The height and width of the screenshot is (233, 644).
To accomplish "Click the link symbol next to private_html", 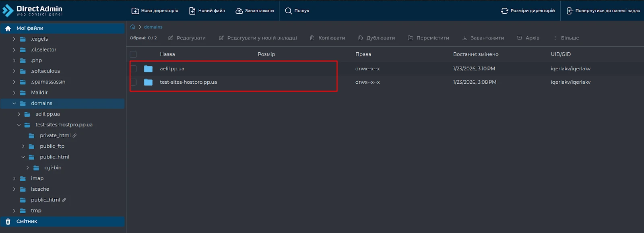I will coord(74,136).
